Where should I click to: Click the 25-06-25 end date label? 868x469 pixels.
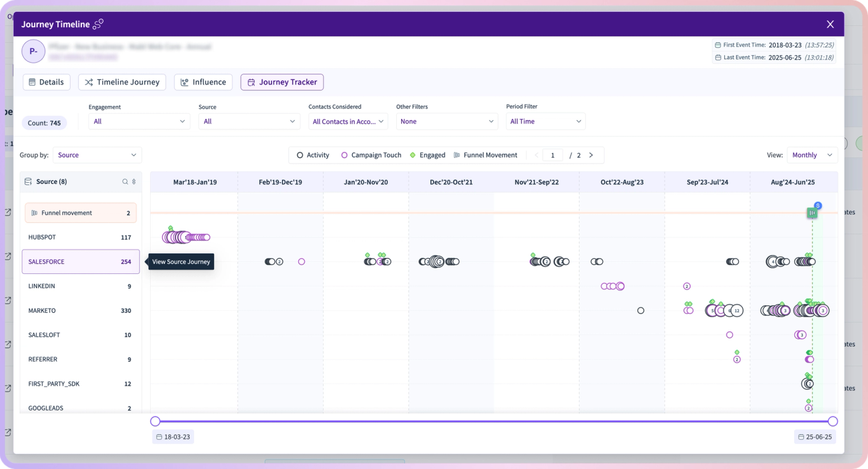coord(815,437)
